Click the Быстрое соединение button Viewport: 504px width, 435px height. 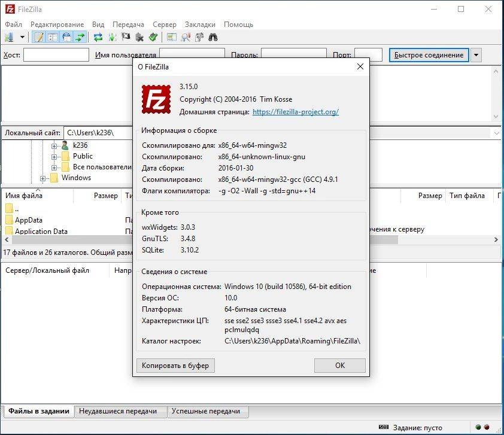tap(429, 55)
